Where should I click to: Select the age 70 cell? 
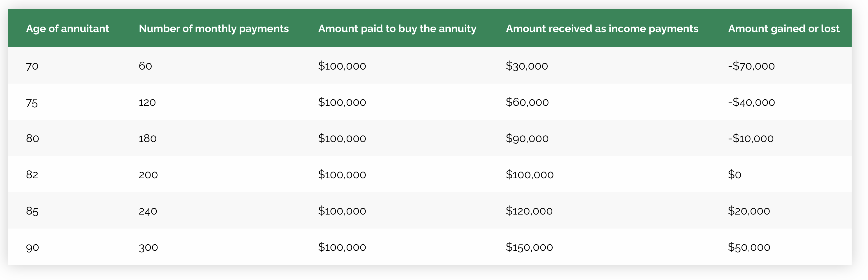click(32, 66)
